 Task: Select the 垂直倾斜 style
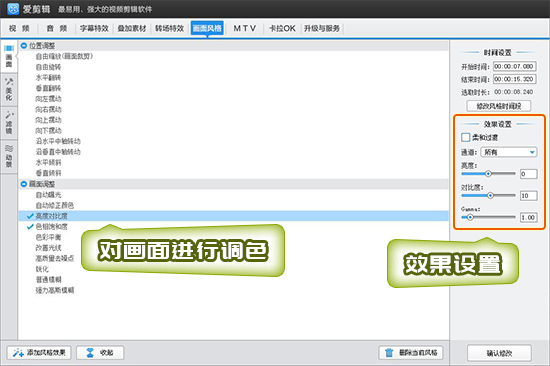pos(48,173)
